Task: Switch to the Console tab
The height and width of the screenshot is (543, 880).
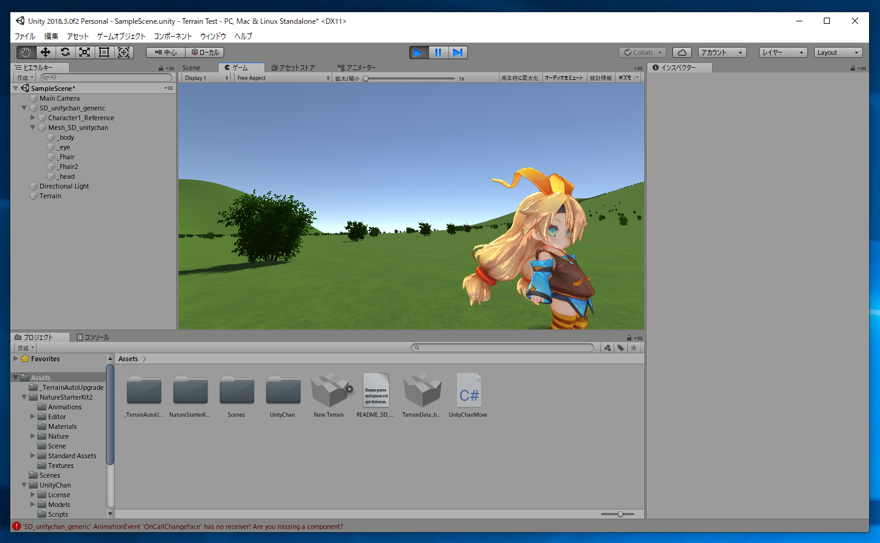Action: 93,337
